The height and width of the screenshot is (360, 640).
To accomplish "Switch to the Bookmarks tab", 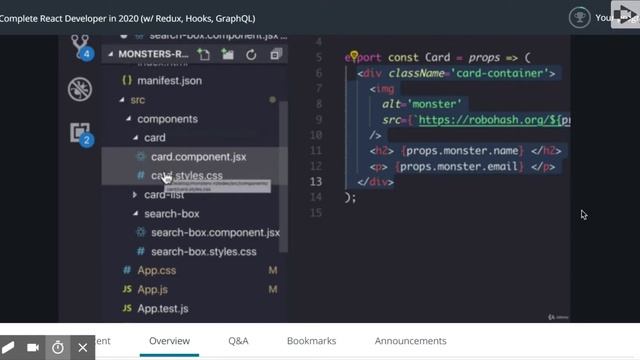I will pyautogui.click(x=311, y=341).
